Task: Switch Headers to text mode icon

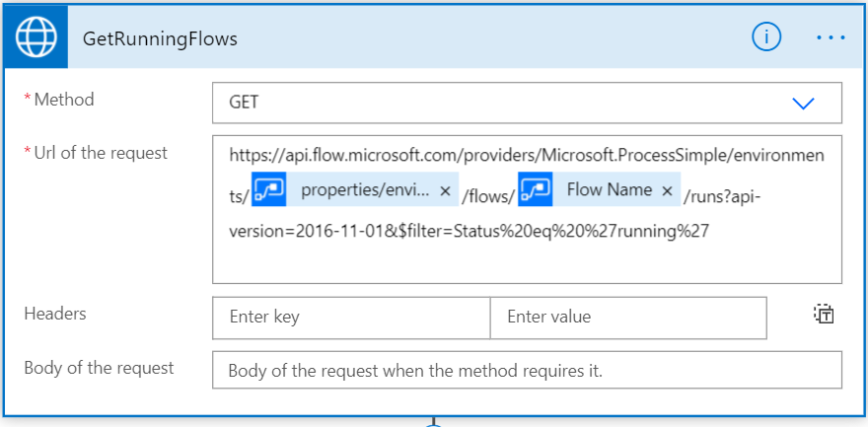Action: pos(824,315)
